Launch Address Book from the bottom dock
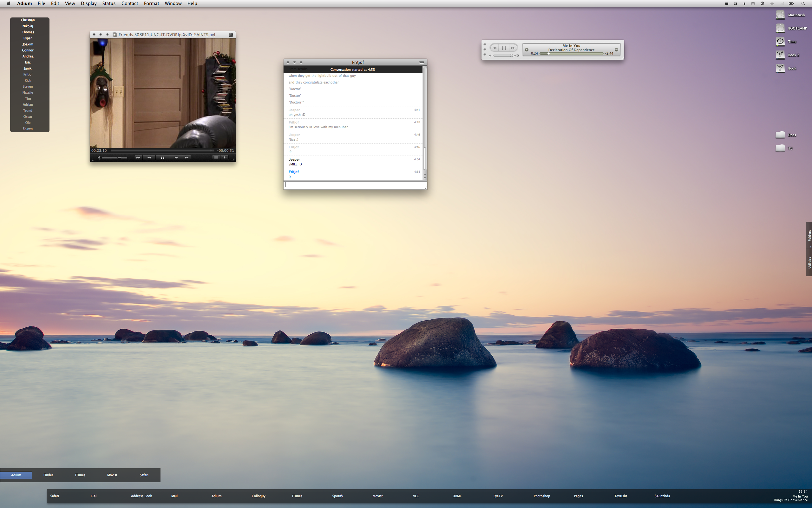The image size is (812, 508). point(141,496)
